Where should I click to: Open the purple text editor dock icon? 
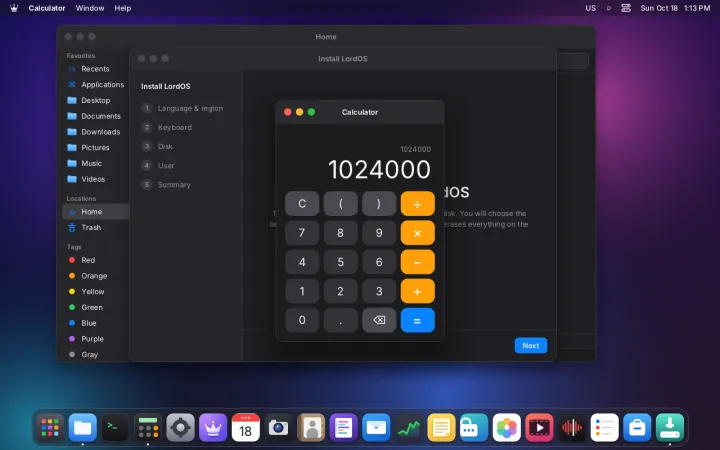pyautogui.click(x=343, y=428)
